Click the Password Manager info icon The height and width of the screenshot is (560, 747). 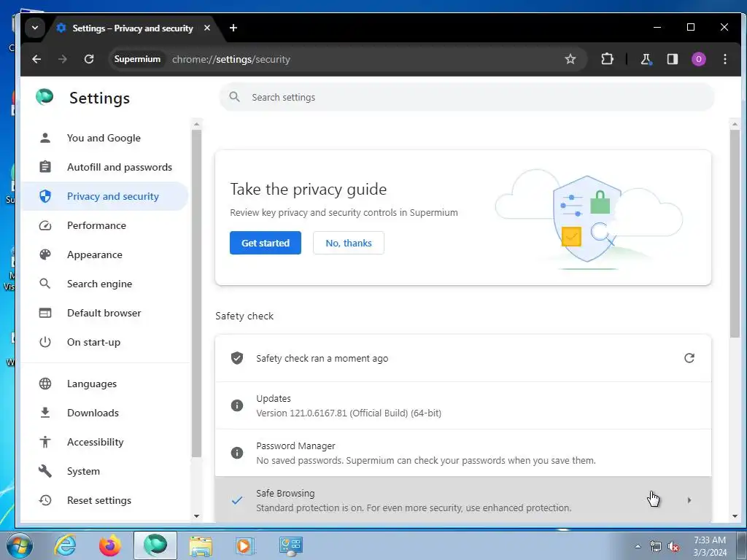pyautogui.click(x=237, y=453)
